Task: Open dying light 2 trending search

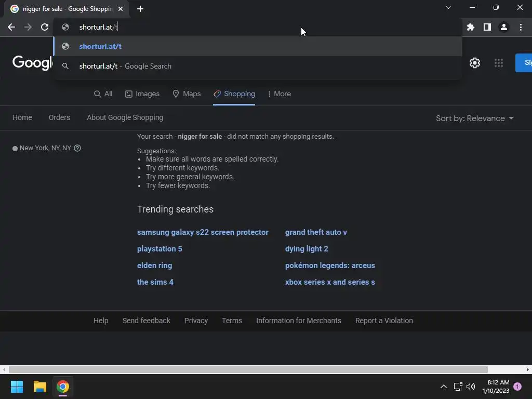Action: click(x=307, y=249)
